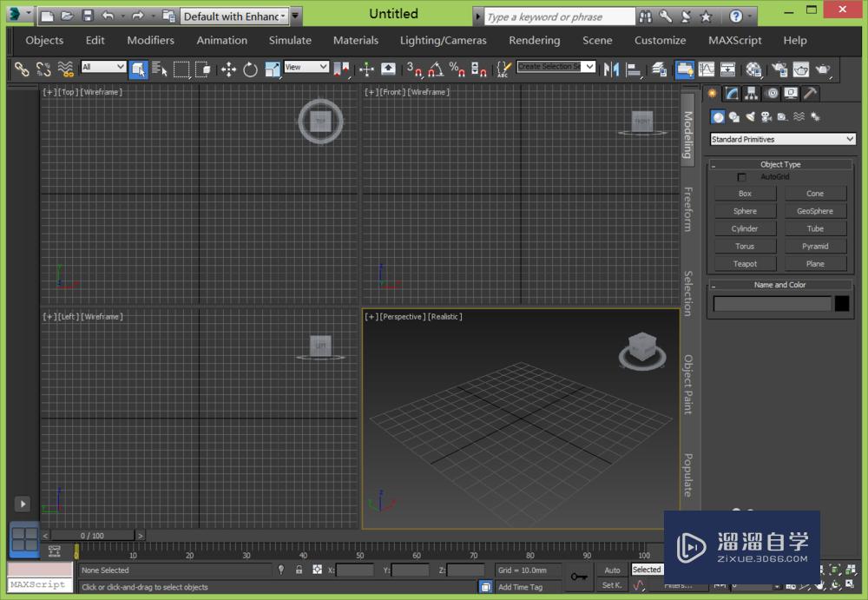Open the Standard Primitives dropdown

pyautogui.click(x=783, y=139)
